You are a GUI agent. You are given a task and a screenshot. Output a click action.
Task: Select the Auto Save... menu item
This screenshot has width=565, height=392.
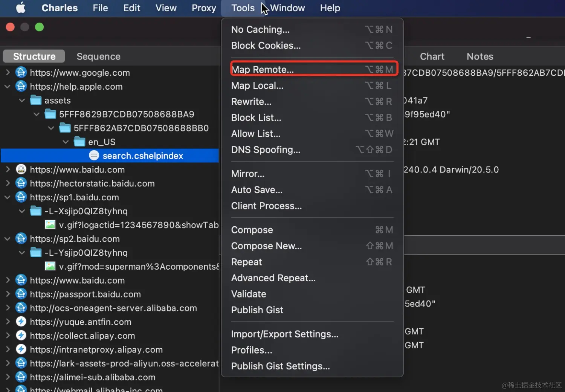pyautogui.click(x=312, y=190)
